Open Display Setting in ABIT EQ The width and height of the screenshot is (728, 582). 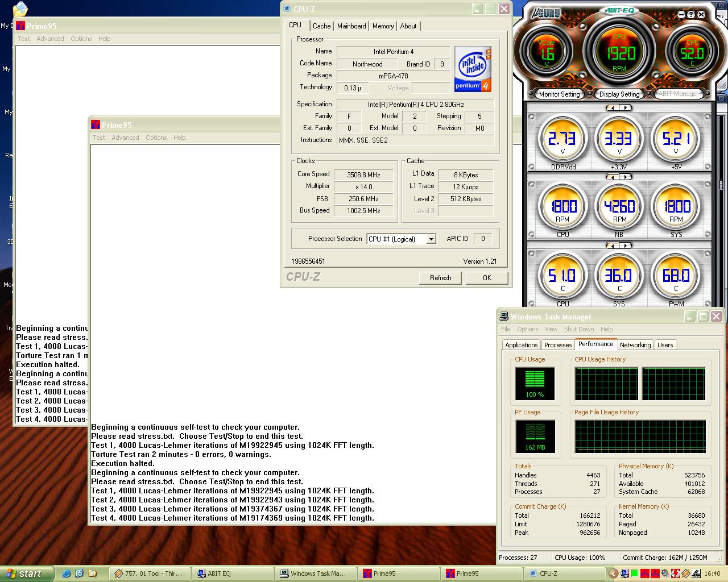click(619, 94)
